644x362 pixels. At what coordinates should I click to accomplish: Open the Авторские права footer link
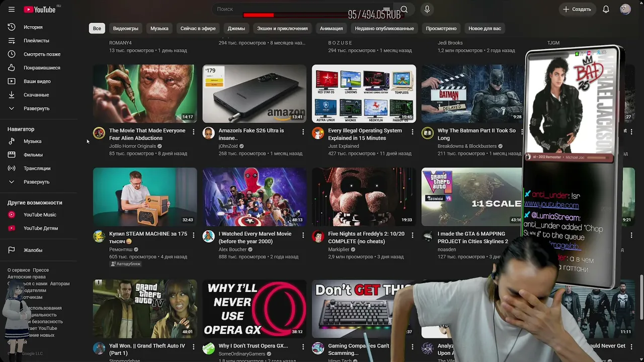pos(27,277)
